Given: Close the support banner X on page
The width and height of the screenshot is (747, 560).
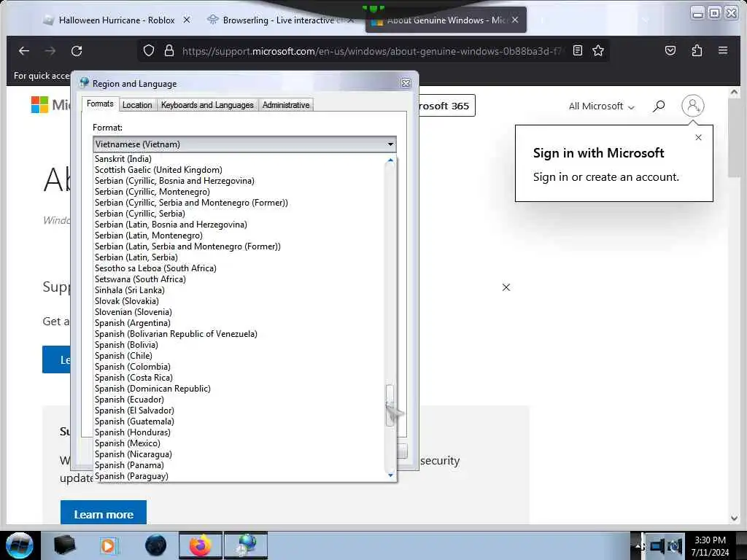Looking at the screenshot, I should [506, 287].
